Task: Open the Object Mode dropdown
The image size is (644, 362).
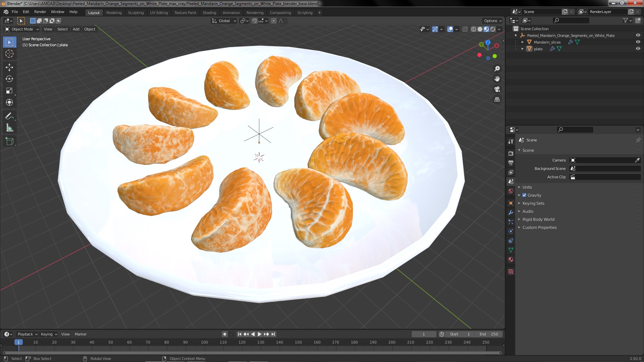Action: coord(22,29)
